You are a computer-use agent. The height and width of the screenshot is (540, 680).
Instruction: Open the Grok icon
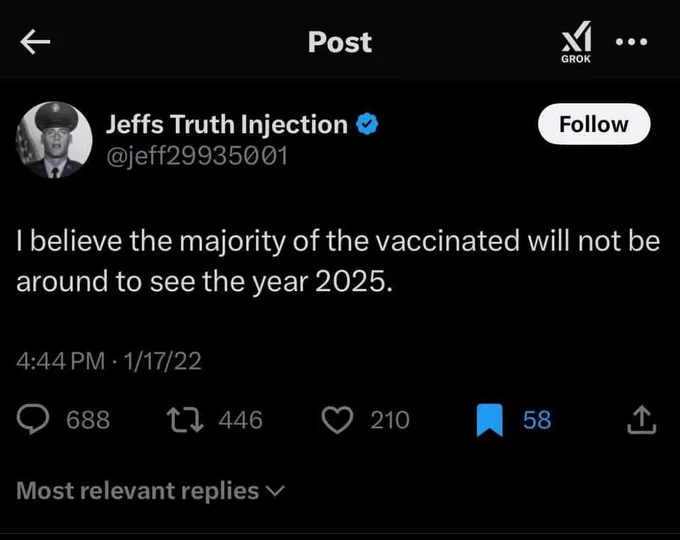(576, 42)
